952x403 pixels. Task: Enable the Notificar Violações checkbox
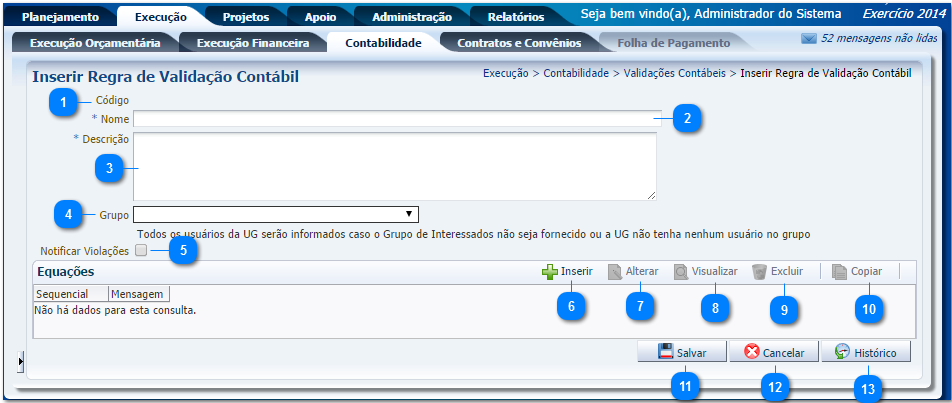pyautogui.click(x=141, y=250)
